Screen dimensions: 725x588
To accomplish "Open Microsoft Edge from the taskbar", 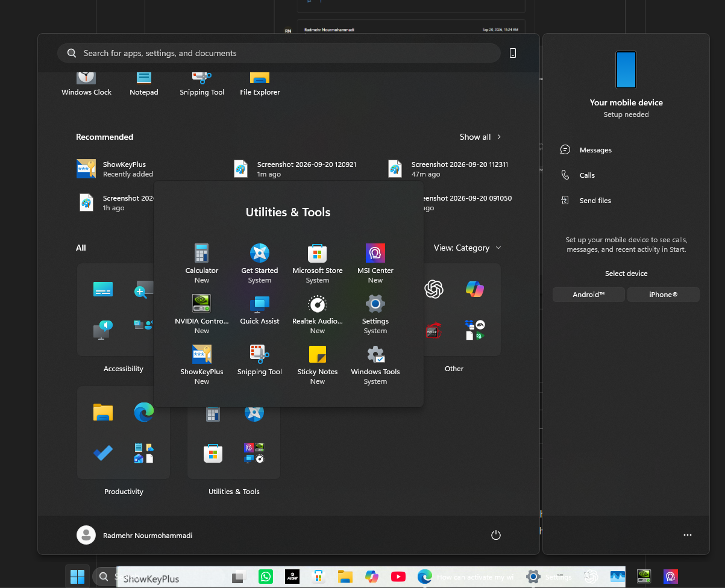I will pyautogui.click(x=425, y=577).
